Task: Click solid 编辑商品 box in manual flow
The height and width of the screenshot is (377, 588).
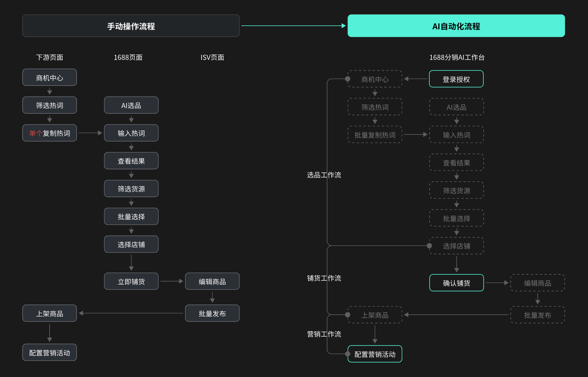Action: [212, 281]
